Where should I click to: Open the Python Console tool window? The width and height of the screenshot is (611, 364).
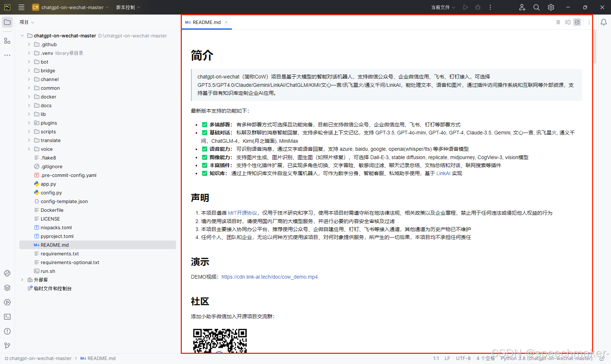7,273
